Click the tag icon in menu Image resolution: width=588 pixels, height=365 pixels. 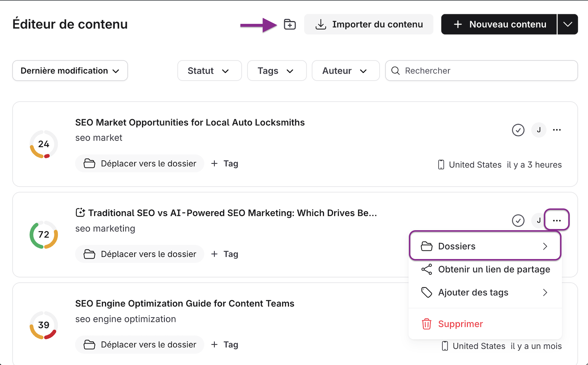point(427,292)
